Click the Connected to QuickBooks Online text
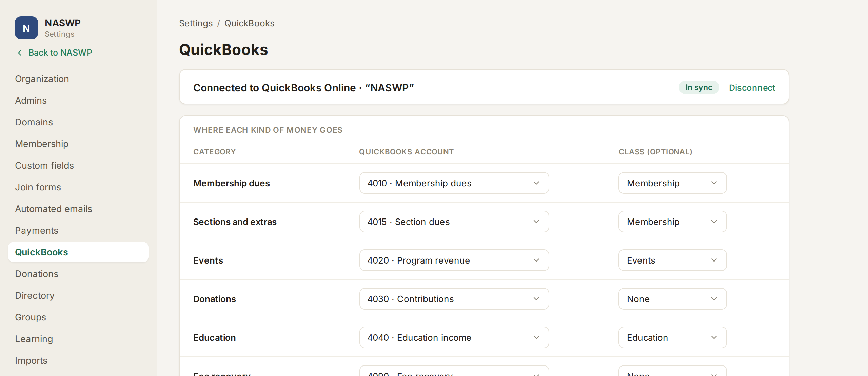This screenshot has height=376, width=868. [x=303, y=88]
